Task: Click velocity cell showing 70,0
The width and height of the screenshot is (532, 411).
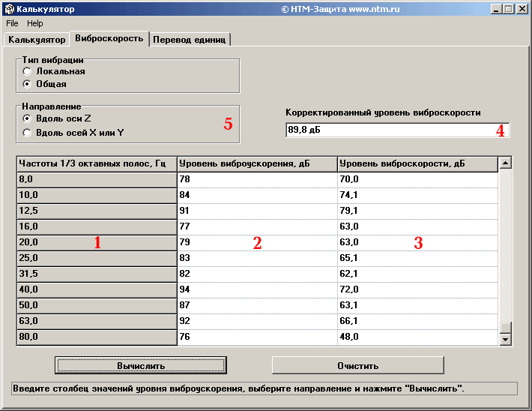Action: click(x=417, y=180)
